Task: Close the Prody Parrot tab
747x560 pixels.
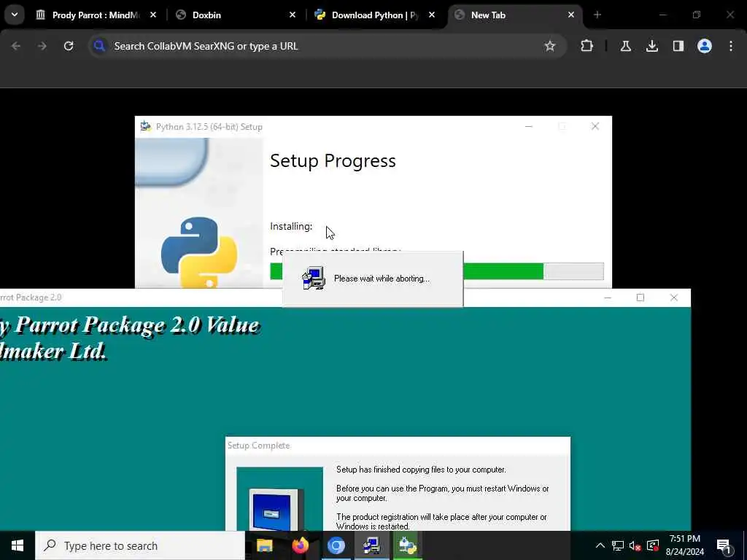Action: (153, 15)
